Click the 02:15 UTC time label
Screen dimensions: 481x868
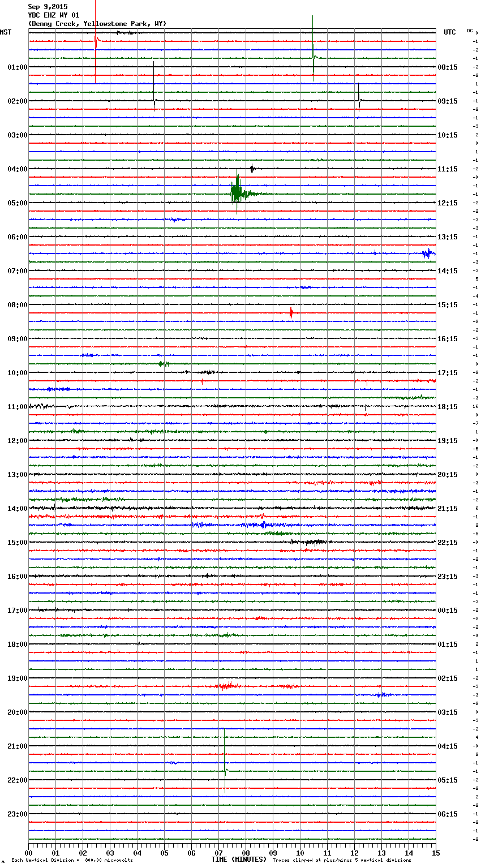(448, 678)
